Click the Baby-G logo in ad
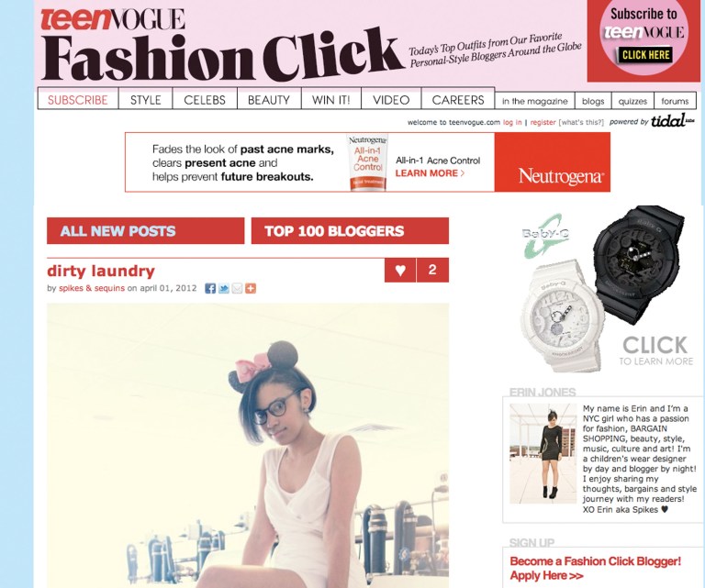This screenshot has height=588, width=705. (543, 237)
